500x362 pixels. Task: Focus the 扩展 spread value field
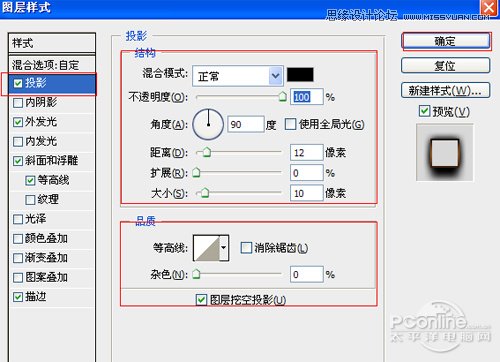[307, 173]
